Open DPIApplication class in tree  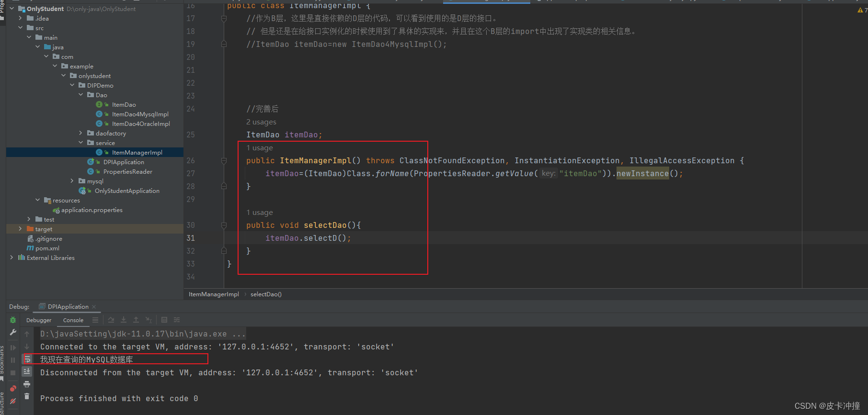pos(124,162)
